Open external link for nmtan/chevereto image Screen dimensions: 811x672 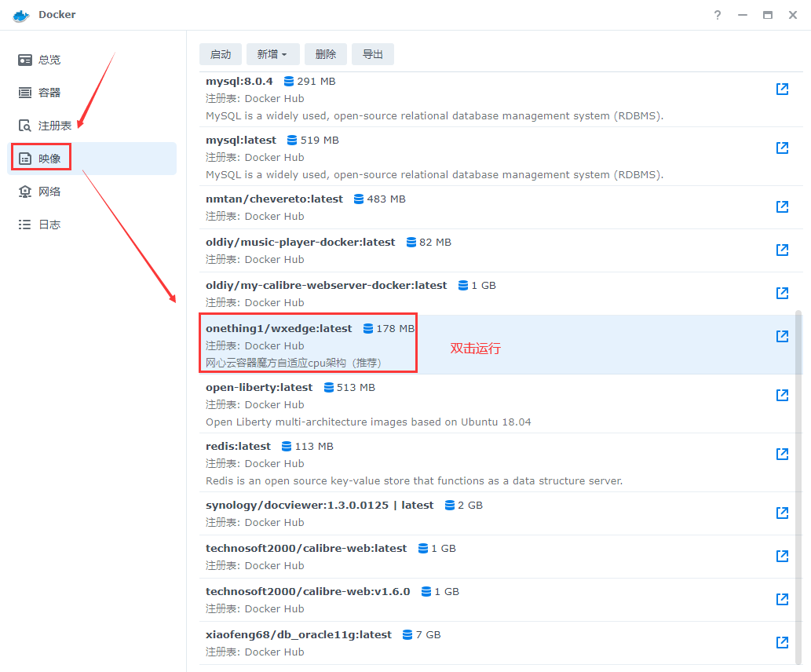click(782, 206)
